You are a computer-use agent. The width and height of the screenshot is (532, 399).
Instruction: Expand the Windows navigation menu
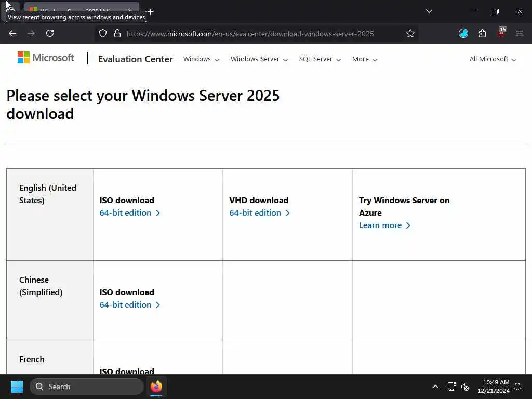(201, 59)
